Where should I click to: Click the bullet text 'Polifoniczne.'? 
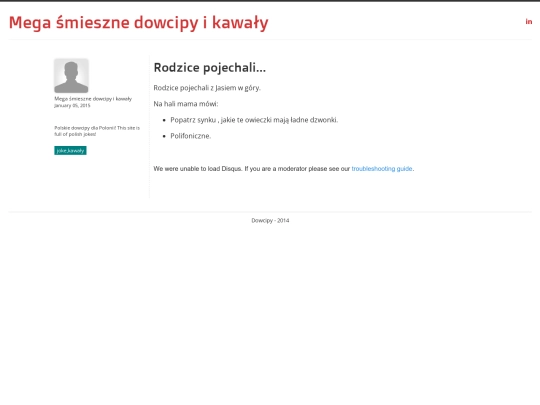[x=191, y=136]
